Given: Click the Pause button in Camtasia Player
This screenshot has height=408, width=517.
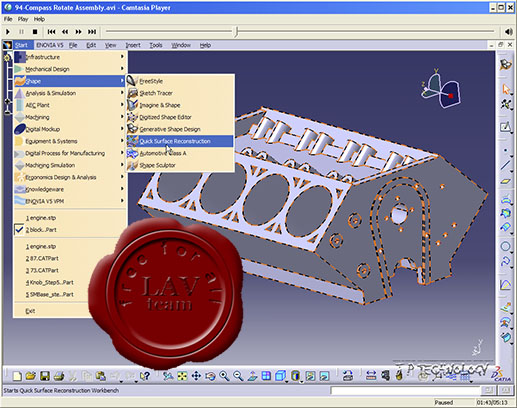Looking at the screenshot, I should (x=21, y=32).
